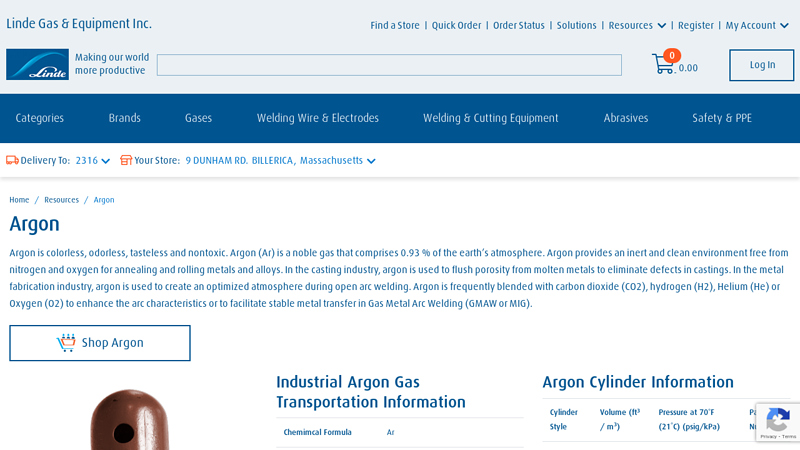The image size is (800, 450).
Task: Click the reCAPTCHA badge
Action: tap(777, 422)
